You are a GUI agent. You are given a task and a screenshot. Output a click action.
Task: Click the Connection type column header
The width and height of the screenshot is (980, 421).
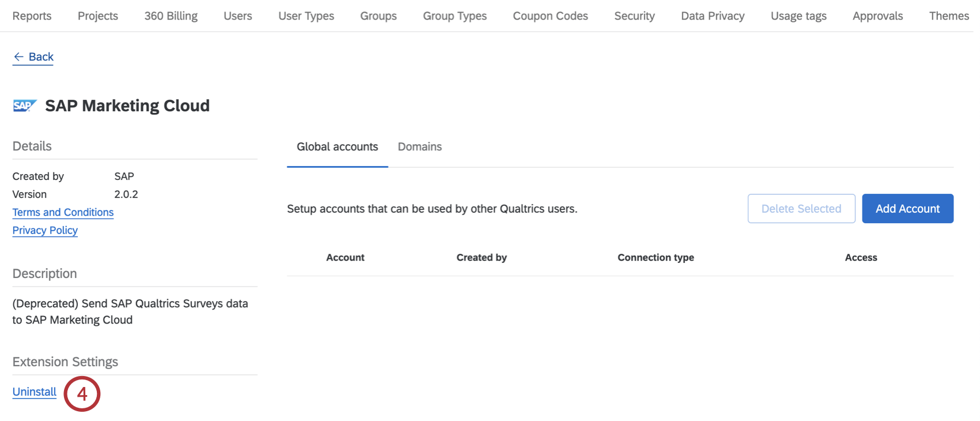pos(655,258)
